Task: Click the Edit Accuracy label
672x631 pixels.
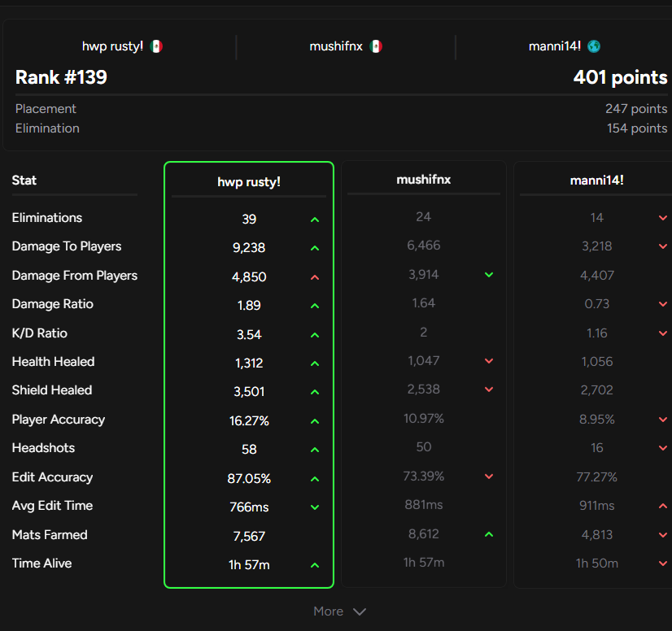Action: click(x=52, y=477)
